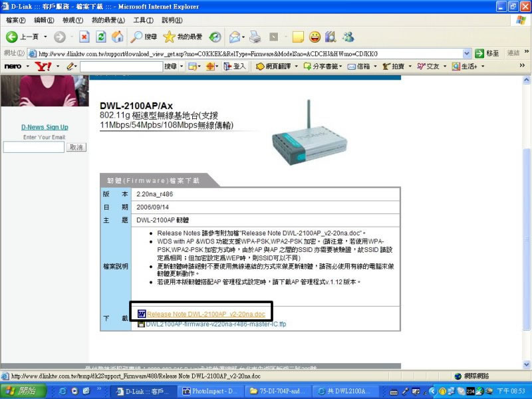Open the 編輯(E) menu
Screen dimensions: 532x399
pos(44,20)
